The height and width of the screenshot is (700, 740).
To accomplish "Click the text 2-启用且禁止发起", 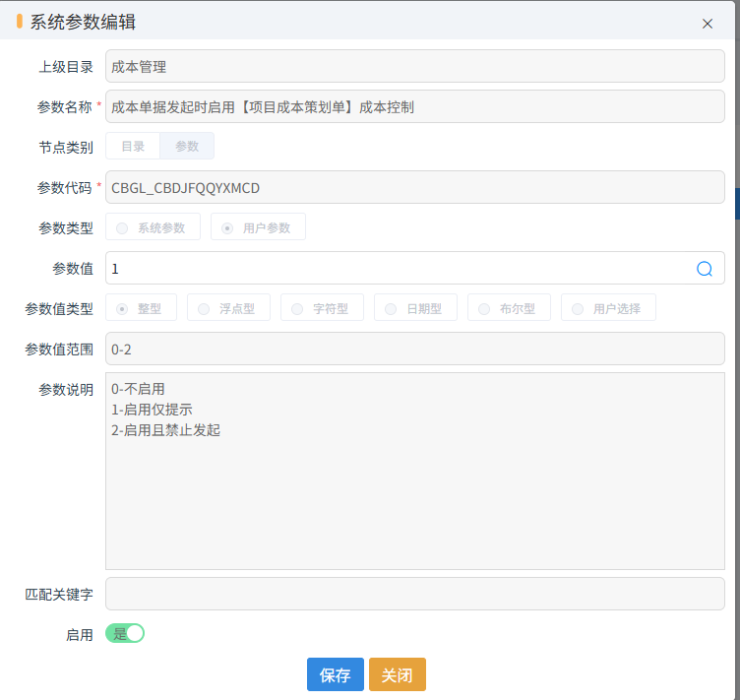I will point(165,430).
